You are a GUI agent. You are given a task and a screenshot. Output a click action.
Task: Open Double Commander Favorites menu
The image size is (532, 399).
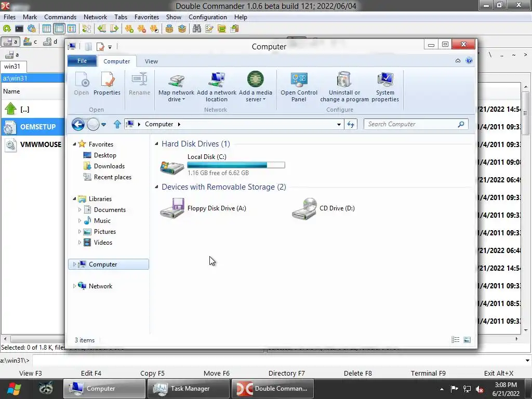pos(147,17)
